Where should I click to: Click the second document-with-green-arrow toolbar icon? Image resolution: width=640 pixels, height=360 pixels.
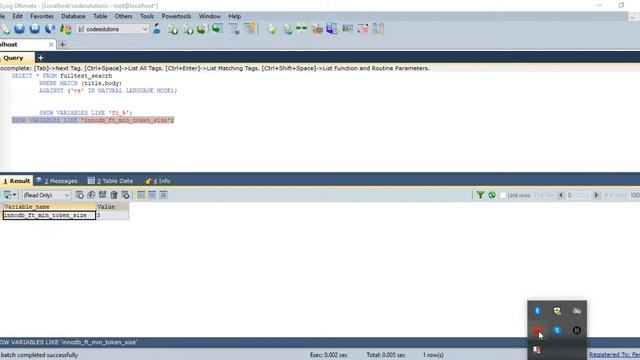(188, 29)
